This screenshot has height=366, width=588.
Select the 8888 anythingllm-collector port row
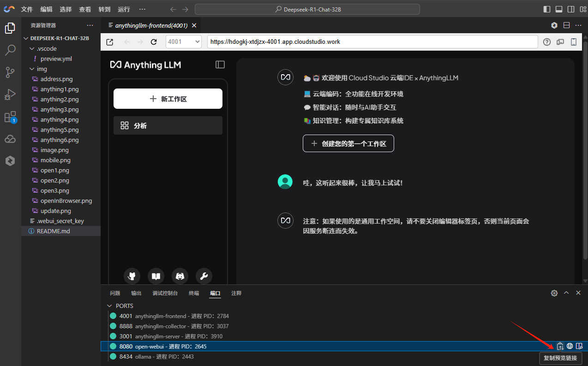point(344,326)
